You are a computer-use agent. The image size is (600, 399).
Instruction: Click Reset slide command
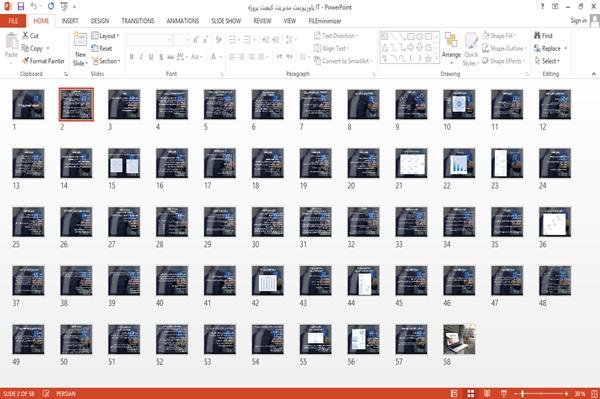102,48
